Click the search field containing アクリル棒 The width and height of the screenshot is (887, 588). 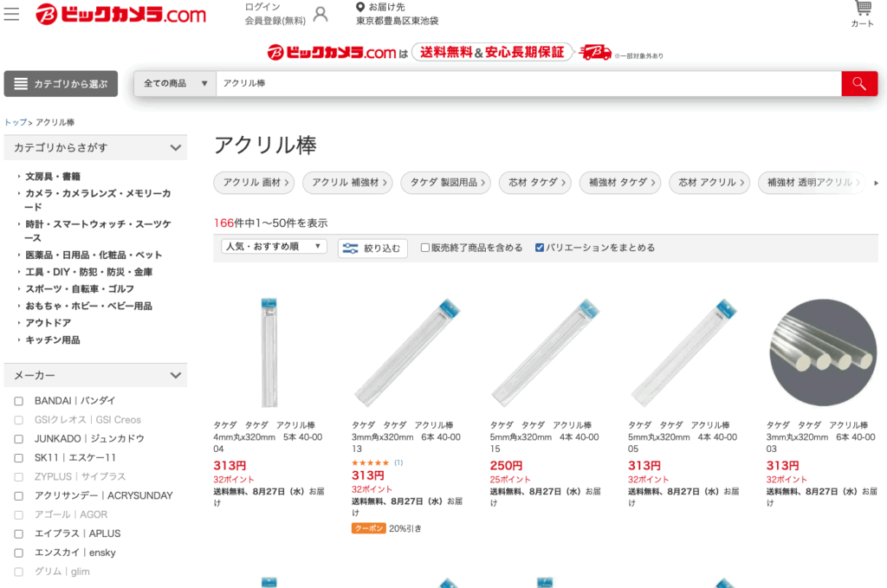pos(529,84)
